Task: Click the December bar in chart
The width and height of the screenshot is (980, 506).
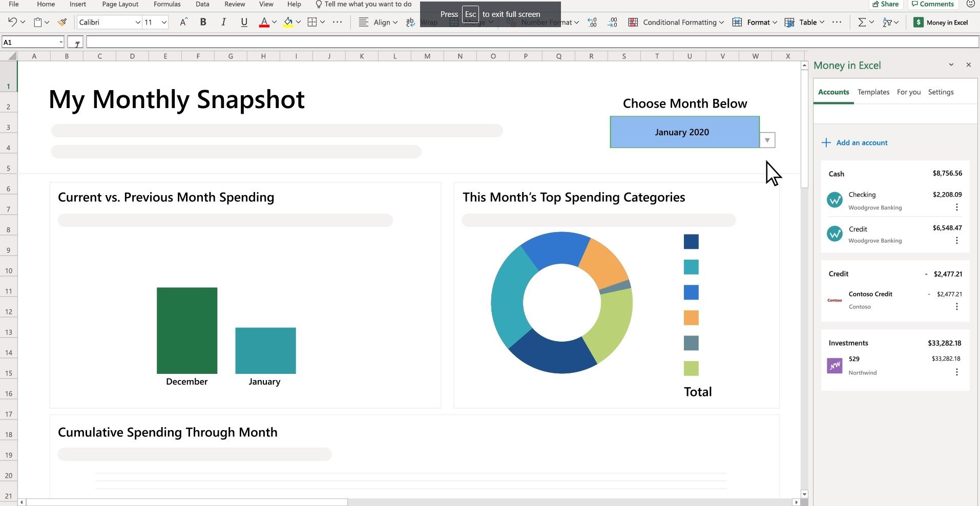Action: [187, 330]
